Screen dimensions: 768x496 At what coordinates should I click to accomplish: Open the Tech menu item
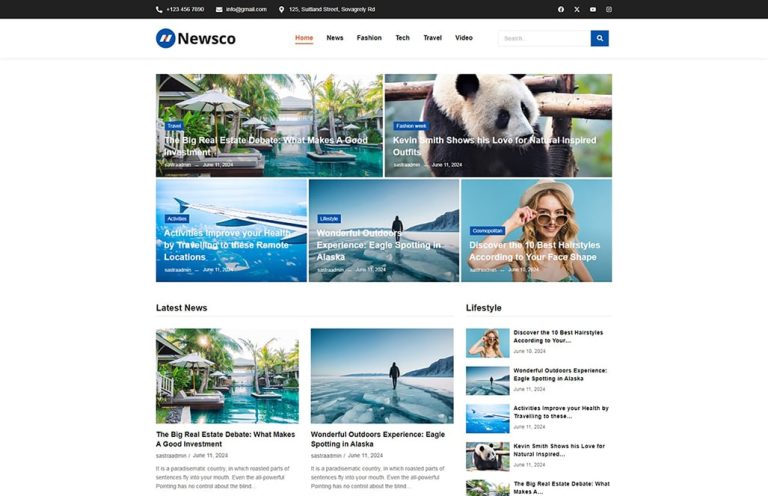(403, 38)
